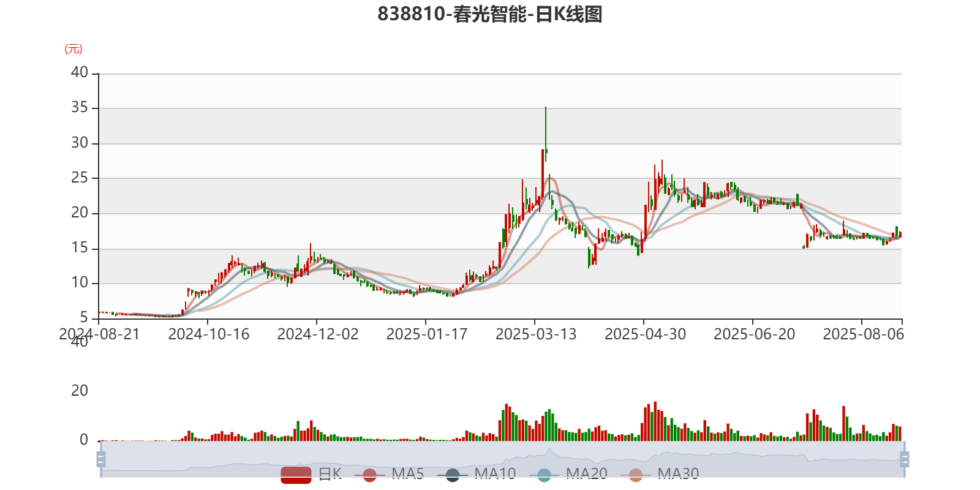Click the 0 volume axis label

coord(84,439)
